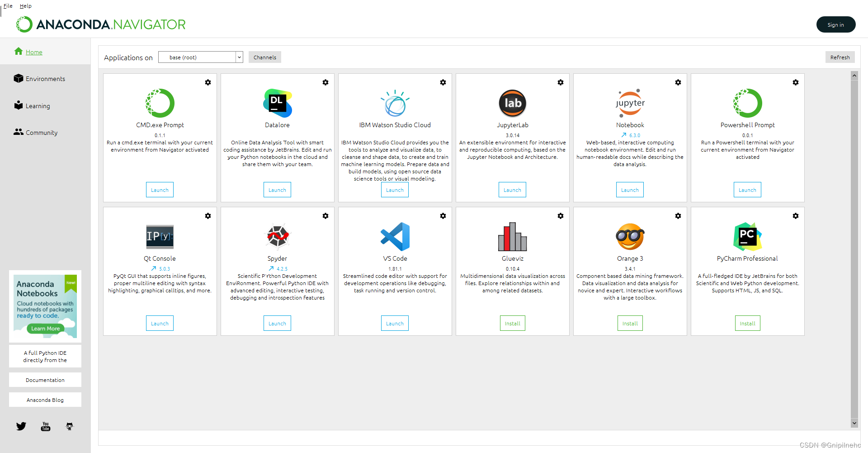
Task: Click Spyder update version 4.2.5
Action: [x=278, y=268]
